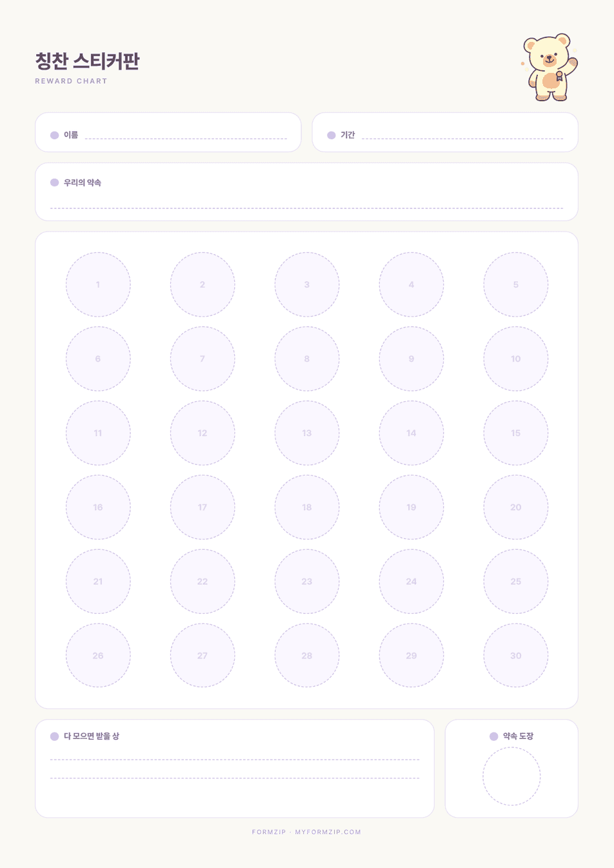Click the purple dot beside 다 모으면 받을 상

click(x=55, y=736)
